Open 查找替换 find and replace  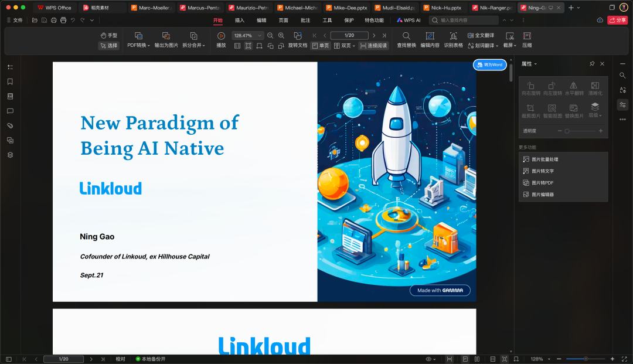[406, 40]
